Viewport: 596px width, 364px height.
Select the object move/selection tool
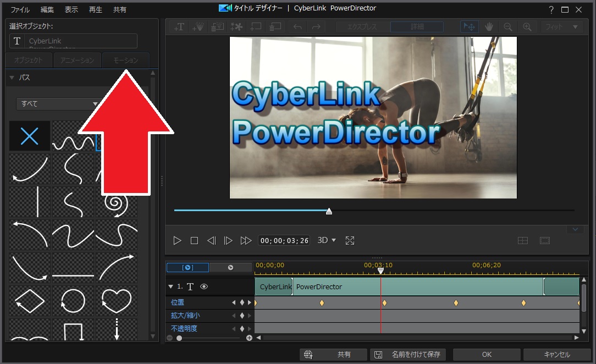point(469,27)
